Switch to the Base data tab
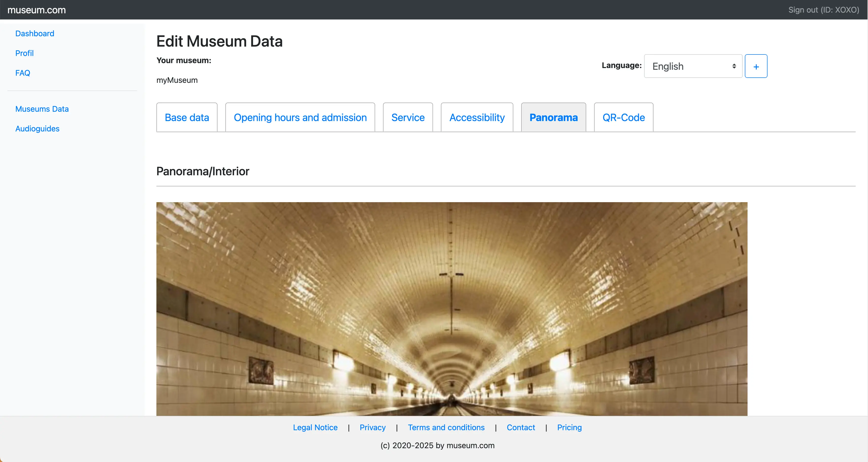Screen dimensions: 868x462 187,117
